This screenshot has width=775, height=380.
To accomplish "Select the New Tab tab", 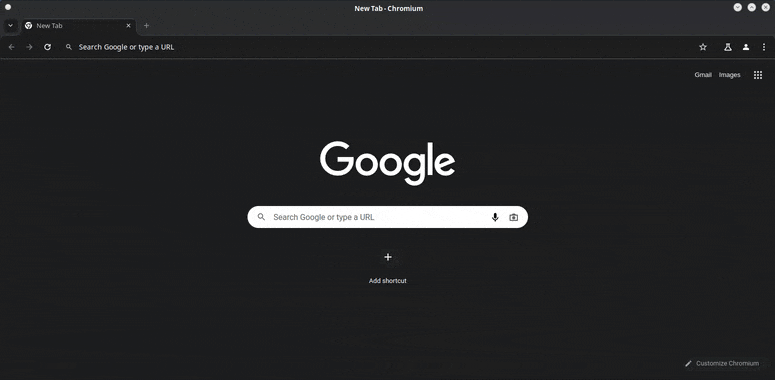I will pyautogui.click(x=78, y=26).
